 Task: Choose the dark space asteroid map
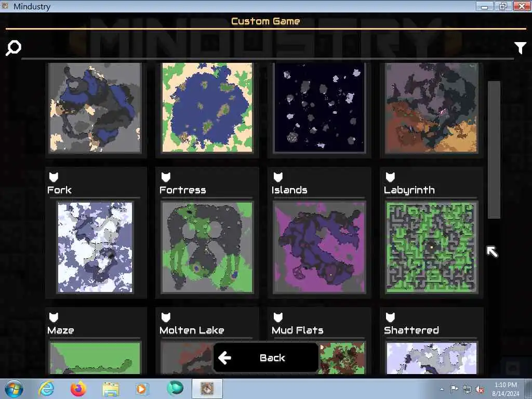click(320, 107)
